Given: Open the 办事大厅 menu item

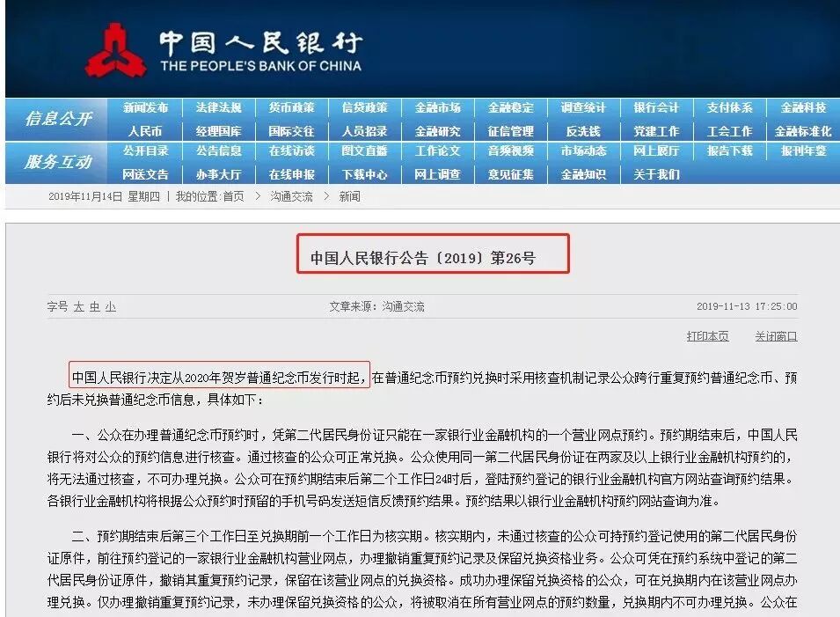Looking at the screenshot, I should [x=218, y=175].
